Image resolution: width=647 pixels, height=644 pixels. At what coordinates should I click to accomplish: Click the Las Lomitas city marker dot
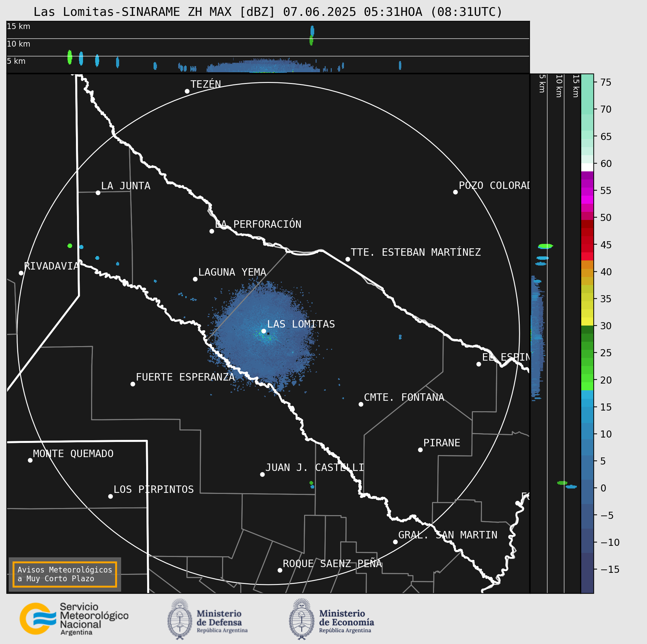tap(264, 331)
